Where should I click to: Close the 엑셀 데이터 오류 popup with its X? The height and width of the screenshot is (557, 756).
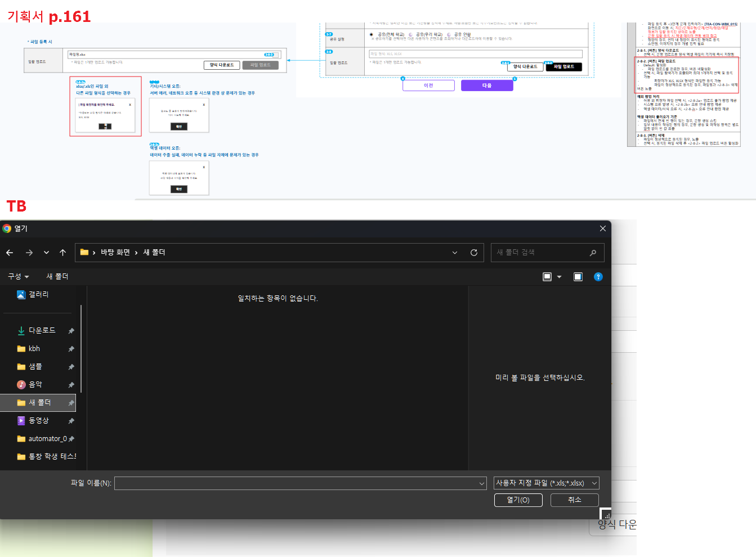coord(204,167)
